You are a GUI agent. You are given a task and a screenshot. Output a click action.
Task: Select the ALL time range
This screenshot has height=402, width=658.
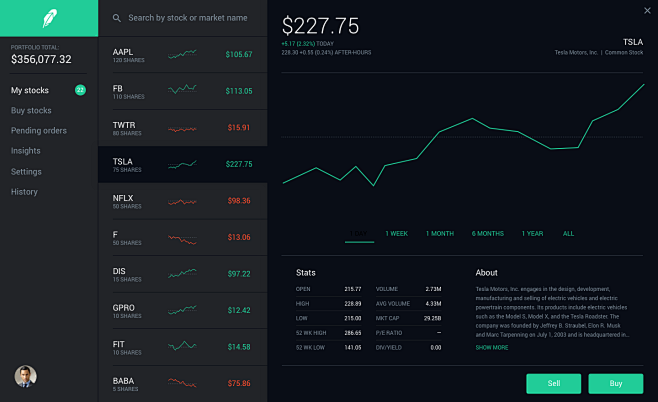tap(568, 234)
